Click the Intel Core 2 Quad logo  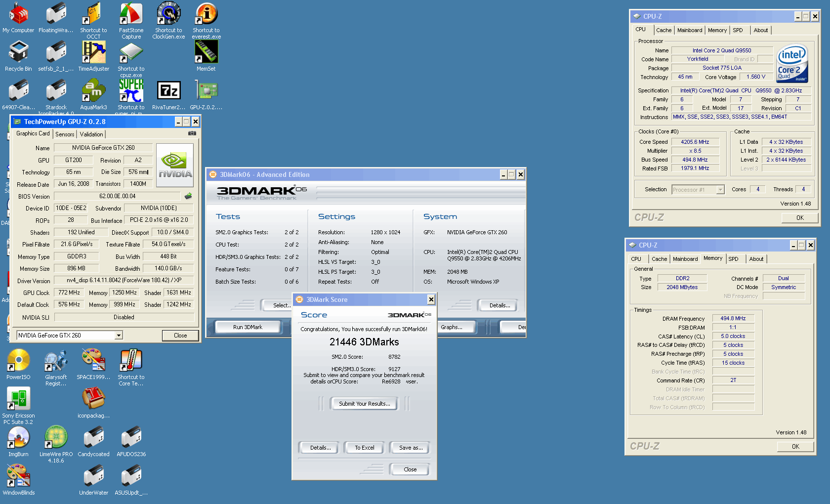coord(792,63)
